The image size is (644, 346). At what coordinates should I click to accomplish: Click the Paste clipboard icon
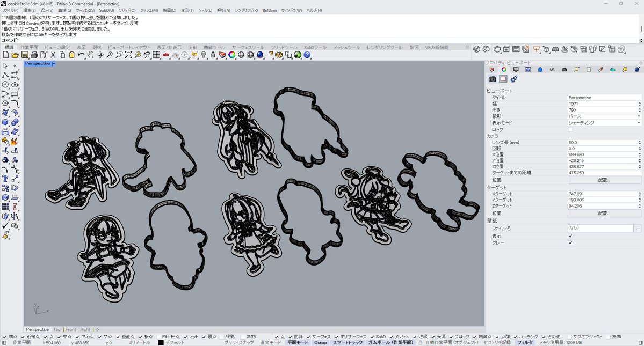[x=72, y=55]
